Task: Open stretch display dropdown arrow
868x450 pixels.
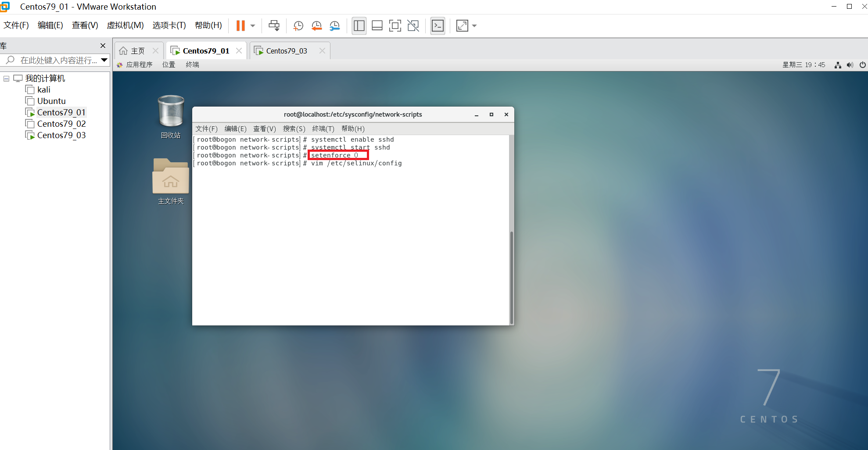Action: (x=474, y=26)
